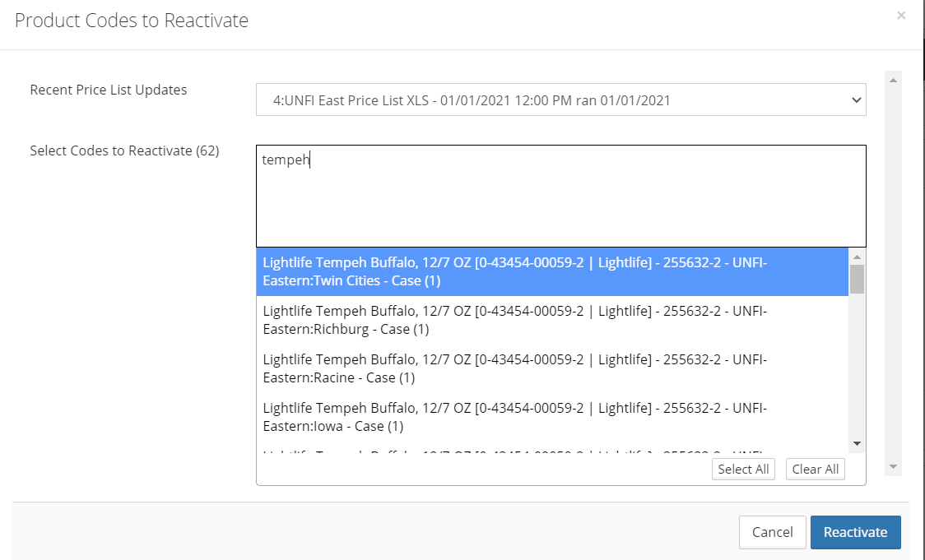The height and width of the screenshot is (560, 925).
Task: Open the Recent Price List Updates dropdown
Action: pos(560,100)
